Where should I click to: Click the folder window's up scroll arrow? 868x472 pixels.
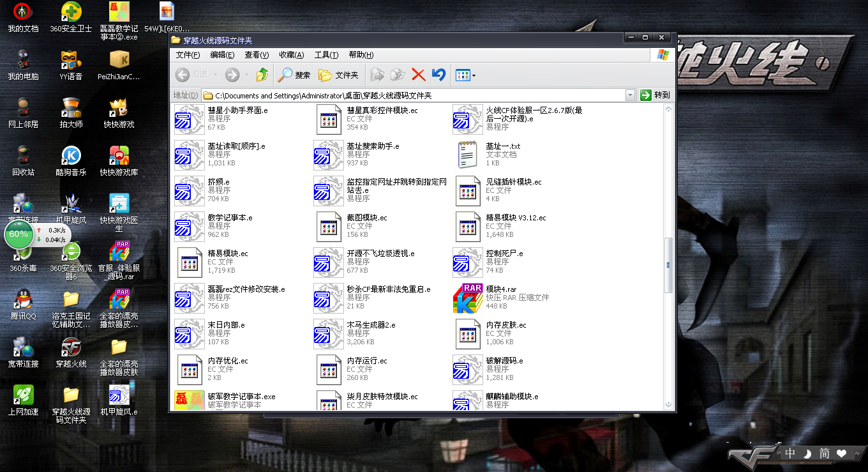coord(669,109)
